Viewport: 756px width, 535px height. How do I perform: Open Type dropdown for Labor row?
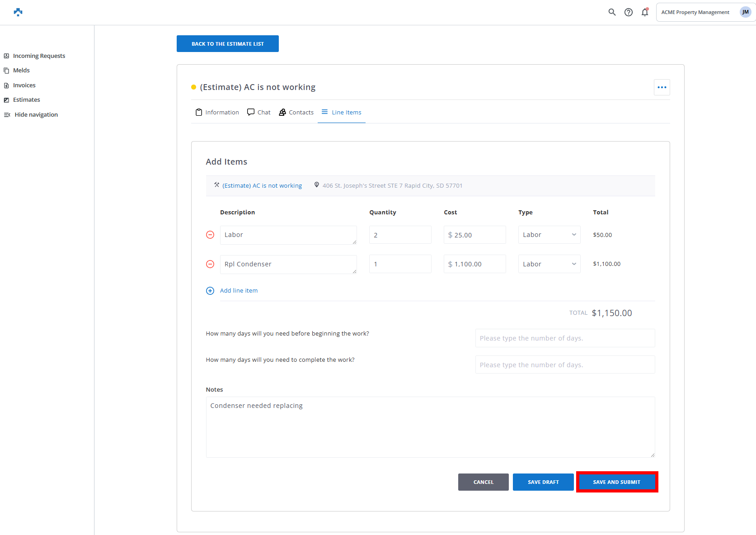click(549, 235)
